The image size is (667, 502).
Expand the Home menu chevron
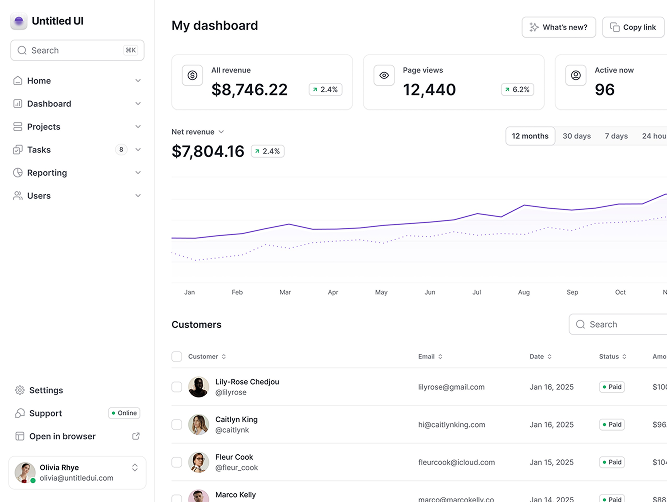138,80
